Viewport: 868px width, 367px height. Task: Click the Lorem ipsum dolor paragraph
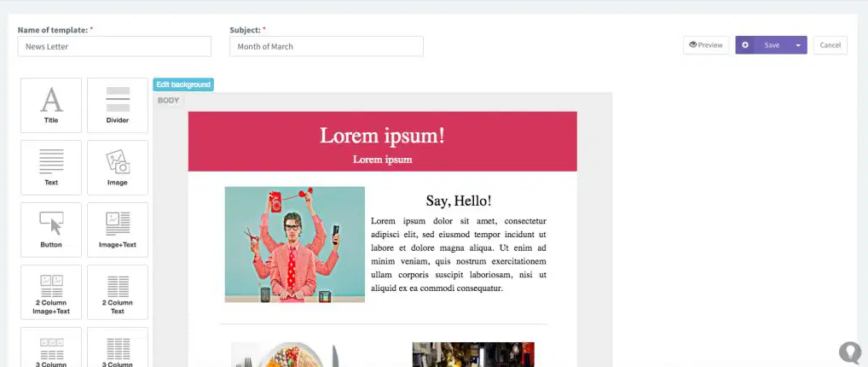pyautogui.click(x=459, y=254)
